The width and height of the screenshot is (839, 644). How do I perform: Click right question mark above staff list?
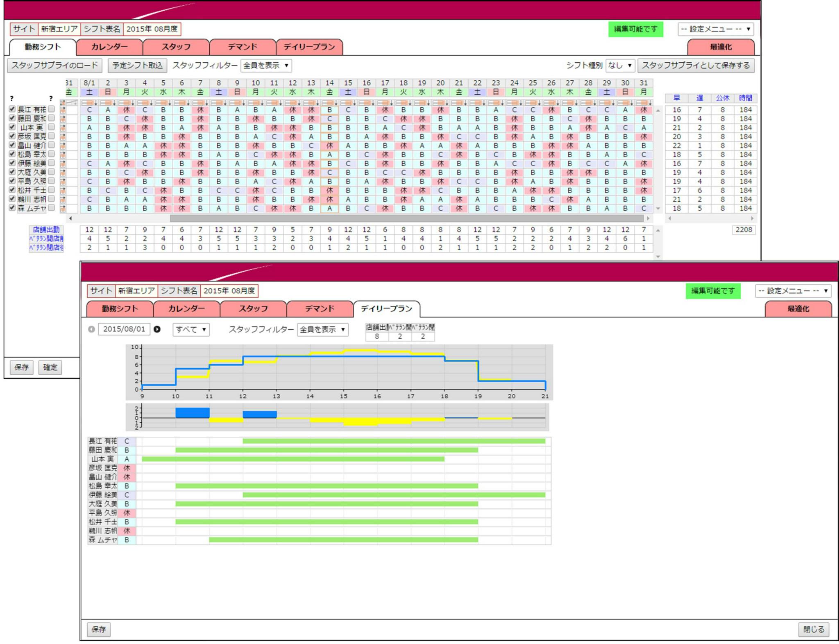coord(51,98)
